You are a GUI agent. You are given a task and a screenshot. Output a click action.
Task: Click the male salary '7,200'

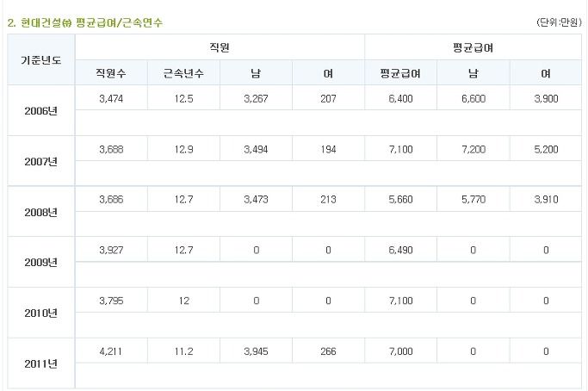tap(473, 149)
